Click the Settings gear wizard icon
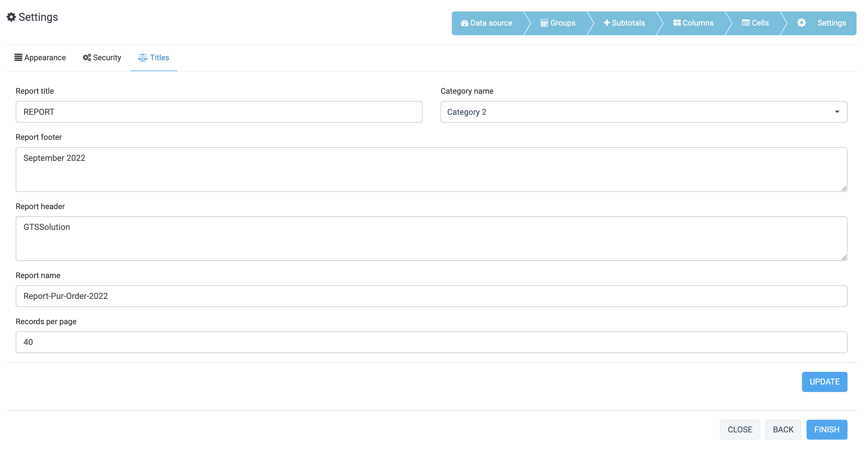 [x=802, y=23]
